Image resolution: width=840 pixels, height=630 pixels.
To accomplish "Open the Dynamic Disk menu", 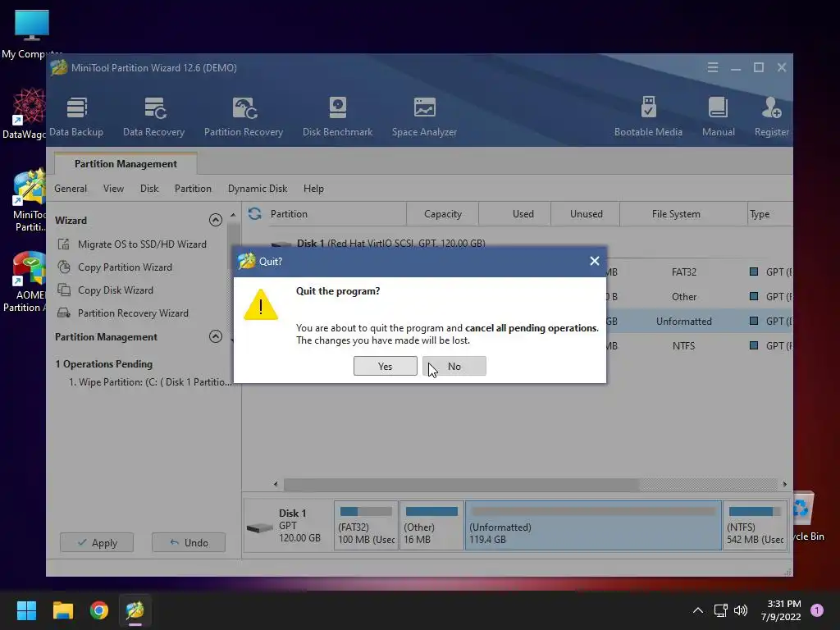I will 258,189.
